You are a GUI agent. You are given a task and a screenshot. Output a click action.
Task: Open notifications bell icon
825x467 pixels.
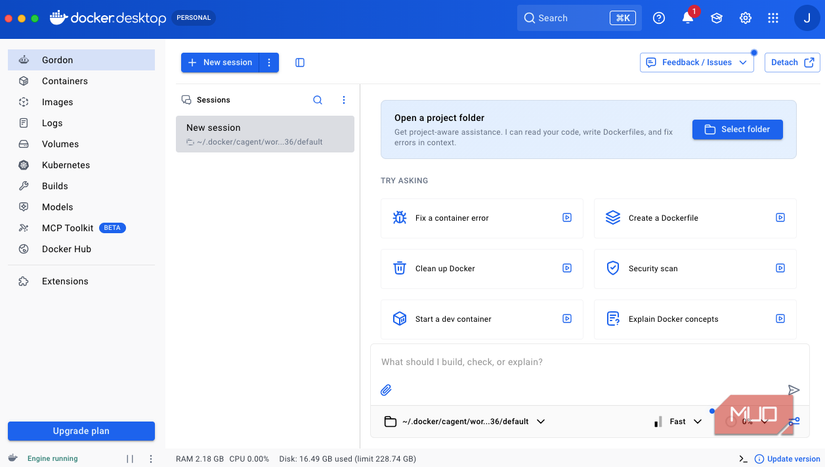688,18
